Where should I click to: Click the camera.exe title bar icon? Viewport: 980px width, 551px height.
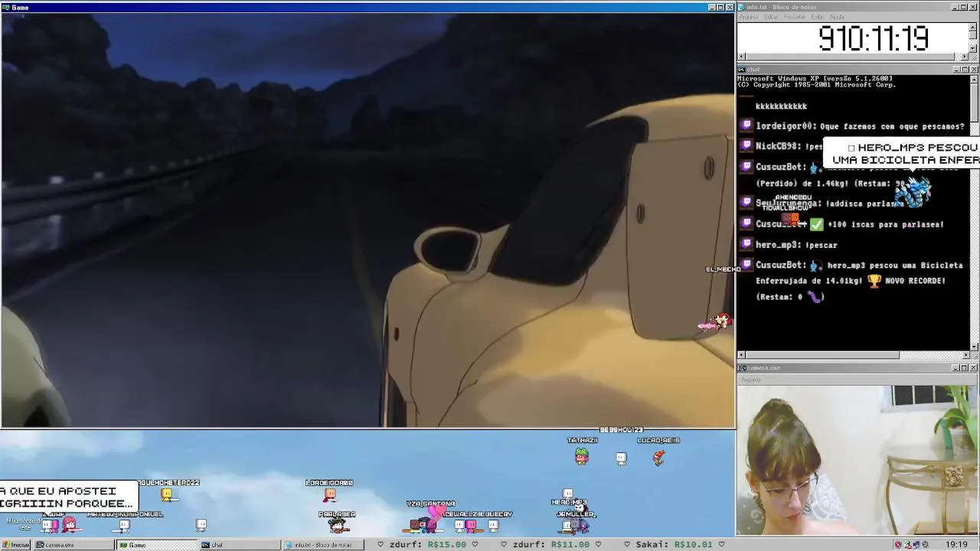click(741, 368)
